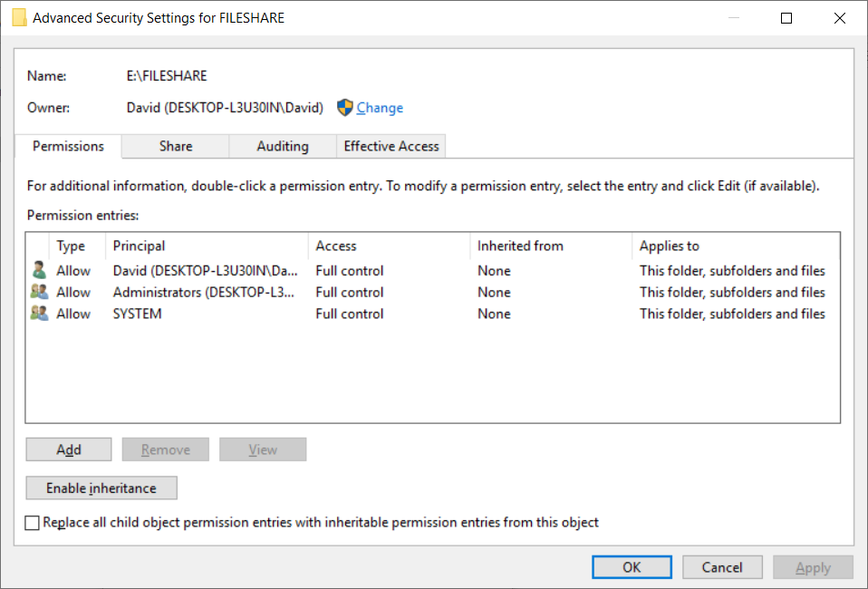This screenshot has width=868, height=589.
Task: Click the SYSTEM group icon in the list
Action: coord(39,314)
